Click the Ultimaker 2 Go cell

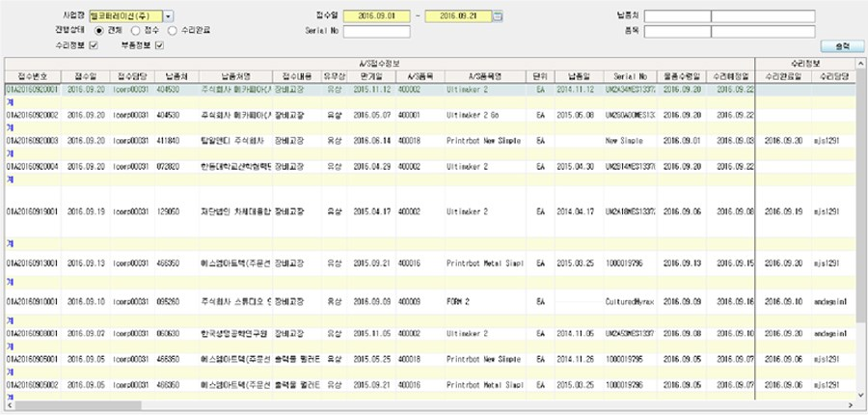pyautogui.click(x=485, y=115)
